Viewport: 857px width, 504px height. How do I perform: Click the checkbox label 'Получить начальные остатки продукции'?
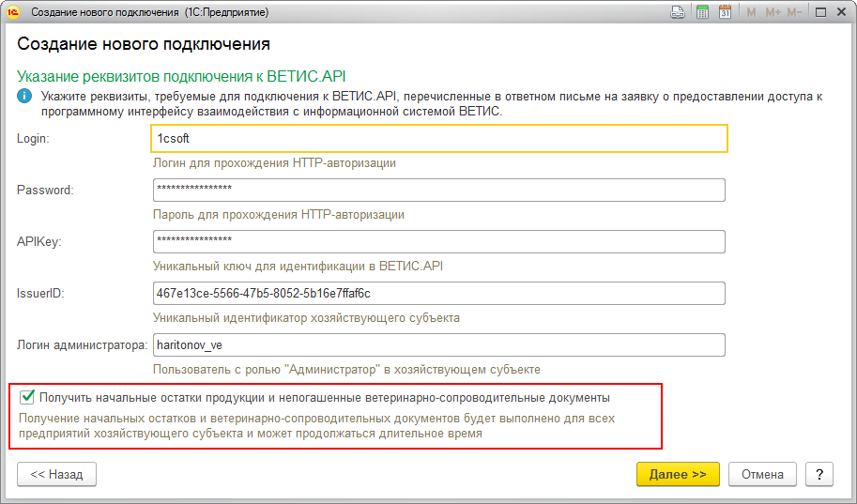325,397
